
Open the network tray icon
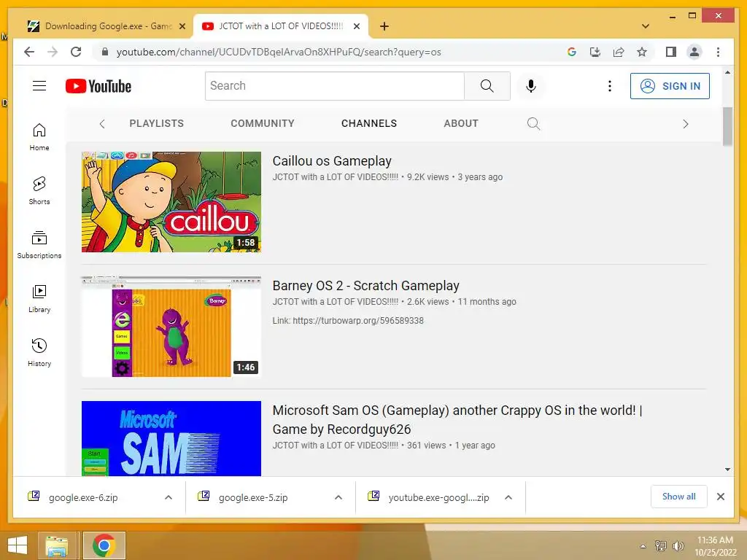pos(660,546)
